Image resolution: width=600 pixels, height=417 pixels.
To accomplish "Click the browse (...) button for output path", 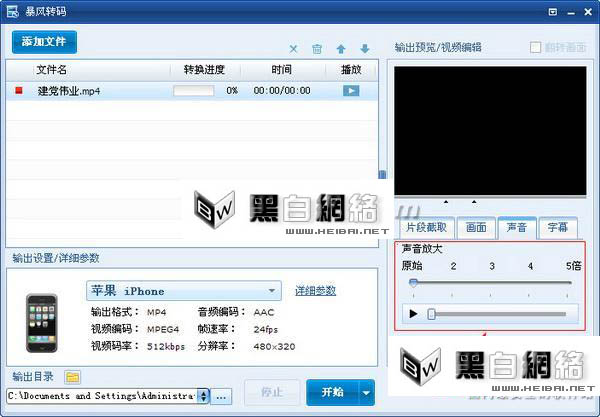I will click(x=222, y=395).
